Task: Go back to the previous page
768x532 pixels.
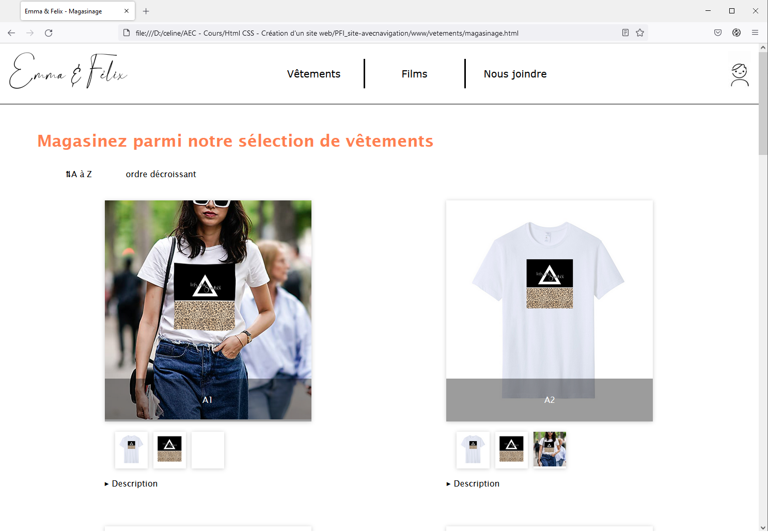Action: pos(11,33)
